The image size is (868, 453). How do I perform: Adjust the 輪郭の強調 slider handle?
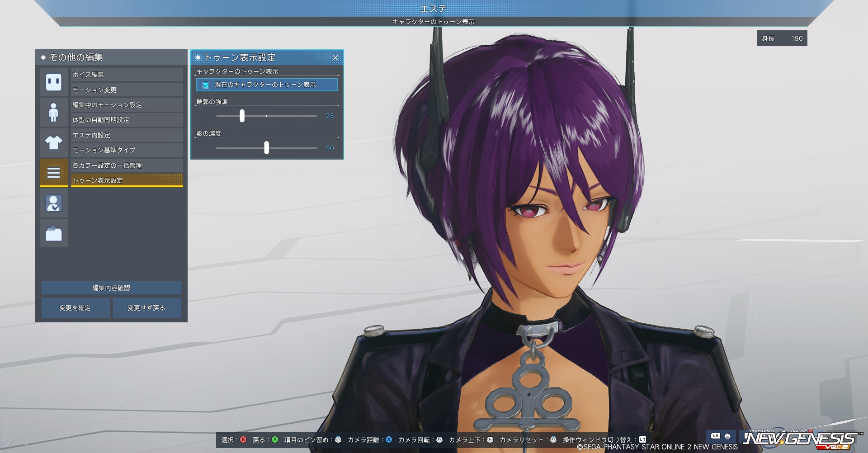point(242,116)
